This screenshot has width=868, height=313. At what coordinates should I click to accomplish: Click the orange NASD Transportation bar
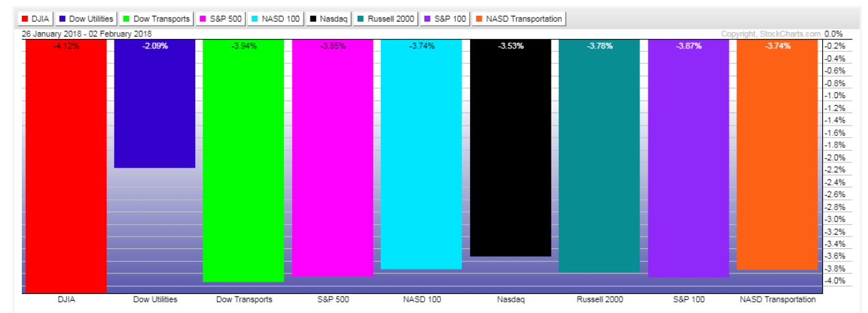coord(777,154)
